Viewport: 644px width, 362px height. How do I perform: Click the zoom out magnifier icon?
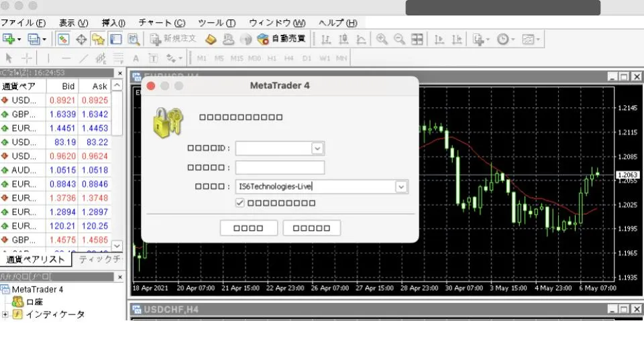(x=399, y=39)
